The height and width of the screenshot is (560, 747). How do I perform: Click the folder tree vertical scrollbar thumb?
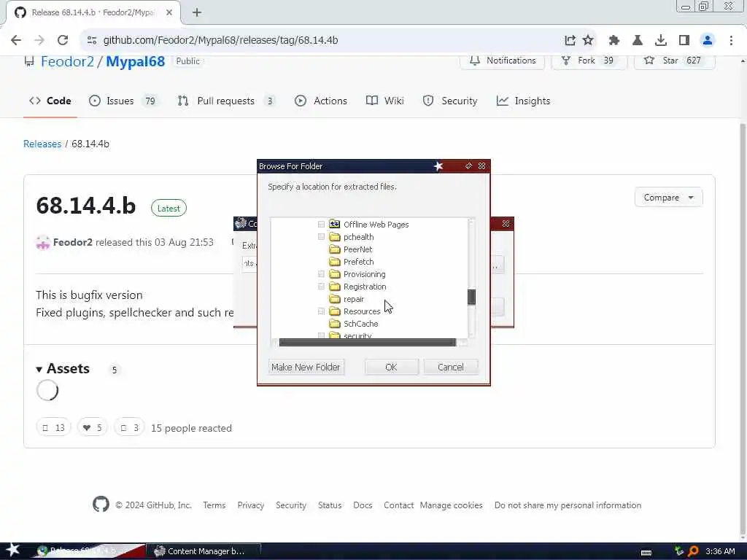pos(471,297)
